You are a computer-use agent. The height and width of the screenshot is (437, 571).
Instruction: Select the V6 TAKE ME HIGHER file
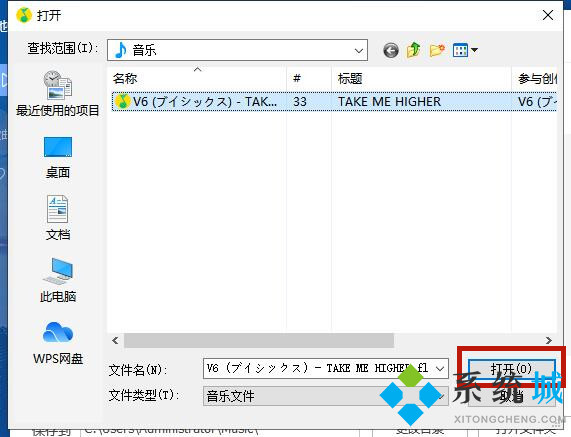coord(334,102)
